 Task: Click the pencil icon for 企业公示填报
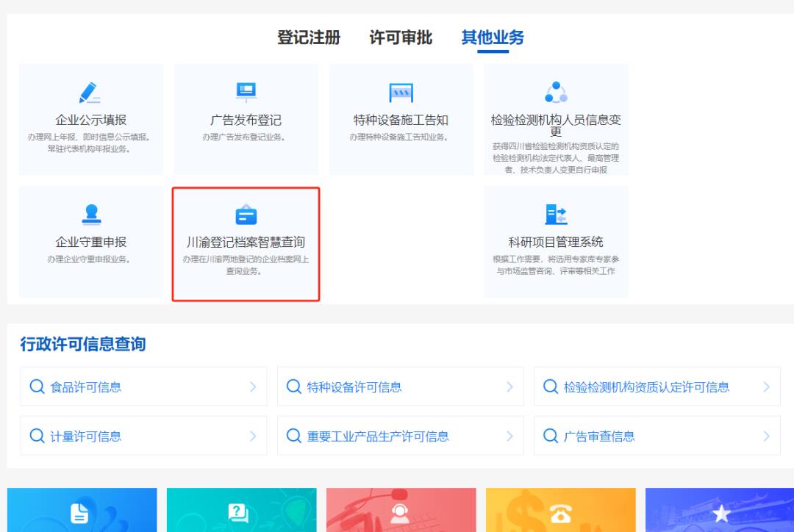[90, 90]
